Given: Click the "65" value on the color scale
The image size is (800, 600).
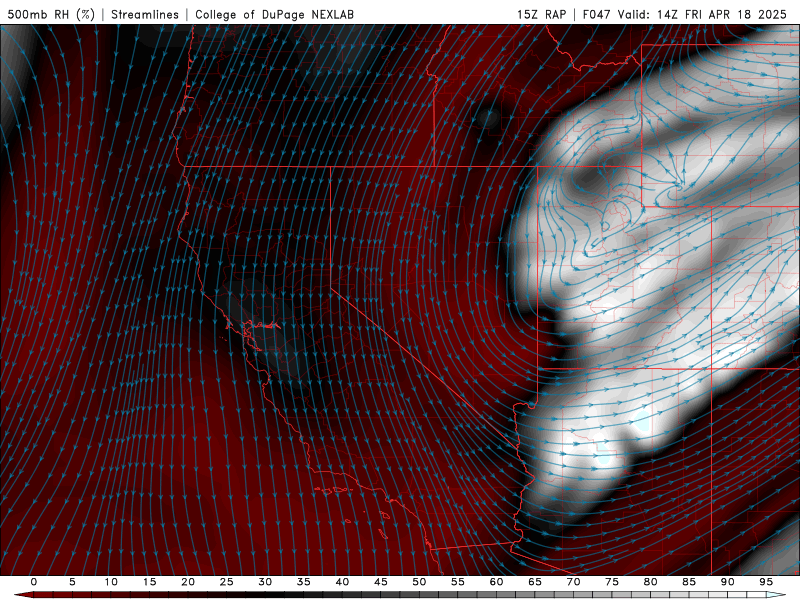Looking at the screenshot, I should pyautogui.click(x=535, y=582).
